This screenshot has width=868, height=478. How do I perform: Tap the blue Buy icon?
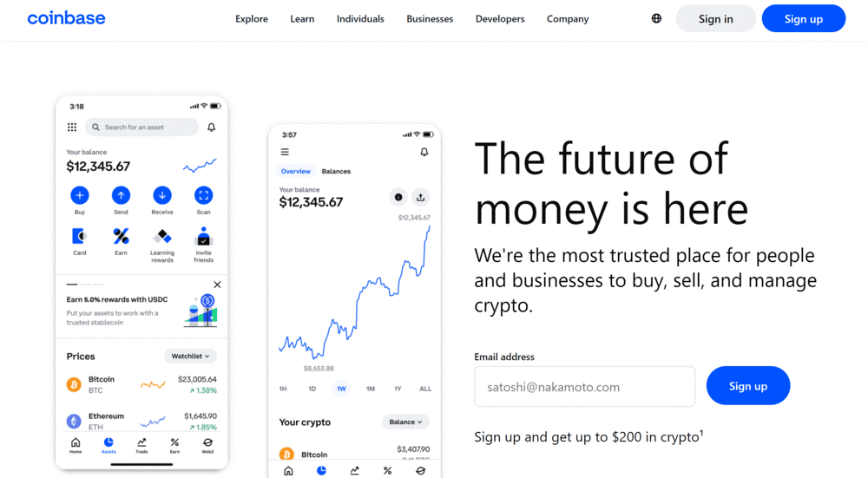pos(80,195)
